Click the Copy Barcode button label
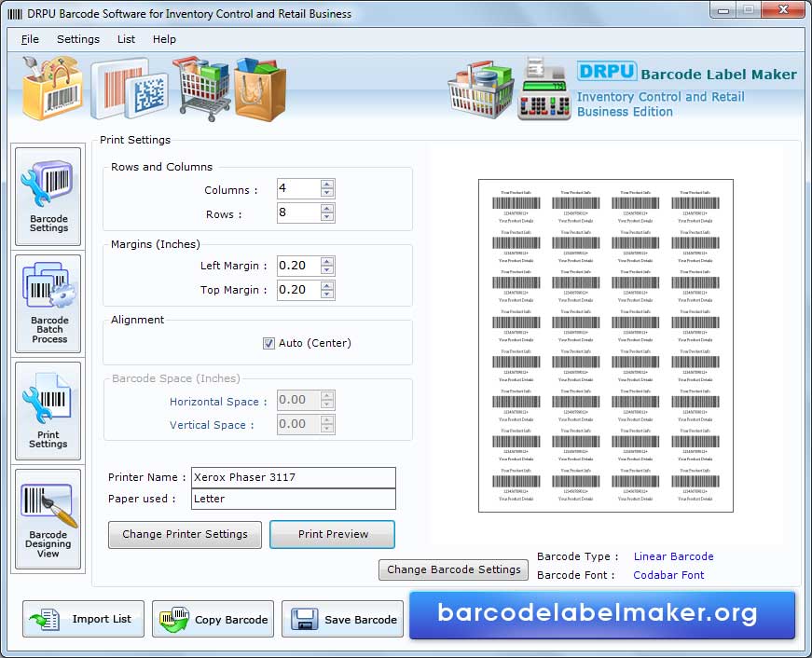 (x=231, y=620)
